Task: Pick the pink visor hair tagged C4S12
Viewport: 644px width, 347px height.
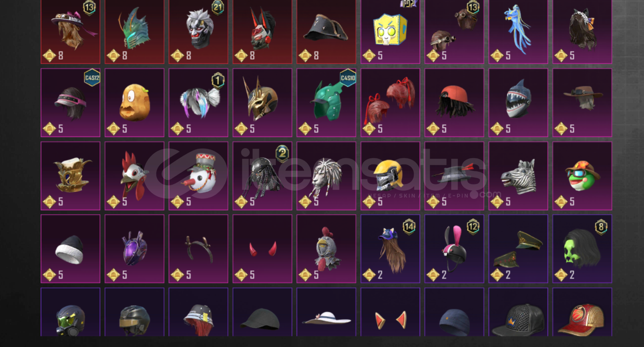Action: [71, 103]
